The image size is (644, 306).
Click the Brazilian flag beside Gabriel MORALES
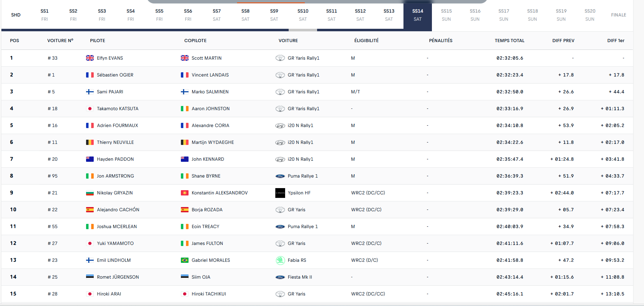coord(185,260)
